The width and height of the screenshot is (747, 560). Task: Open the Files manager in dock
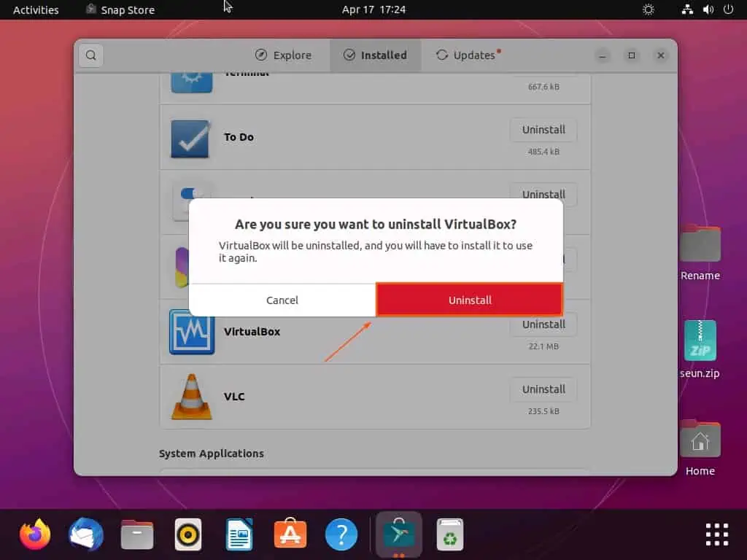click(x=137, y=534)
